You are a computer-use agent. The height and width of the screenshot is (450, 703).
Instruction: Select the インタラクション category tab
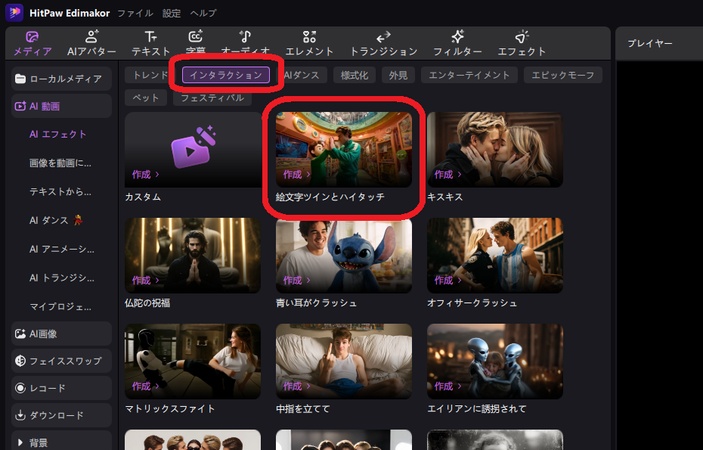click(x=226, y=75)
